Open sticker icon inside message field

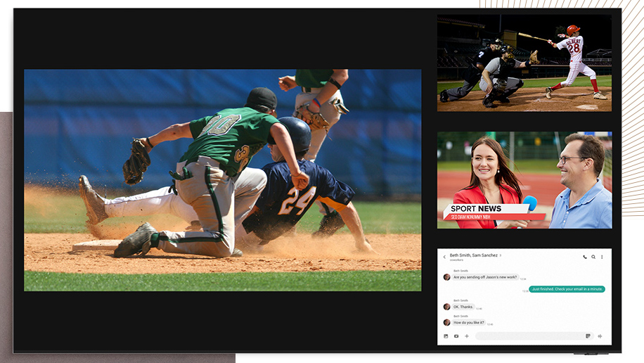coord(588,336)
